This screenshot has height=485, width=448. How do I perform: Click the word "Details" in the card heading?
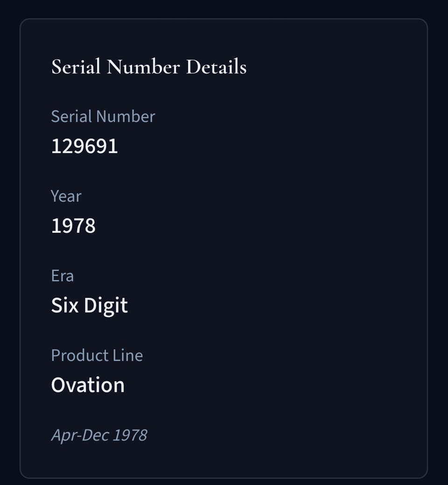coord(216,67)
